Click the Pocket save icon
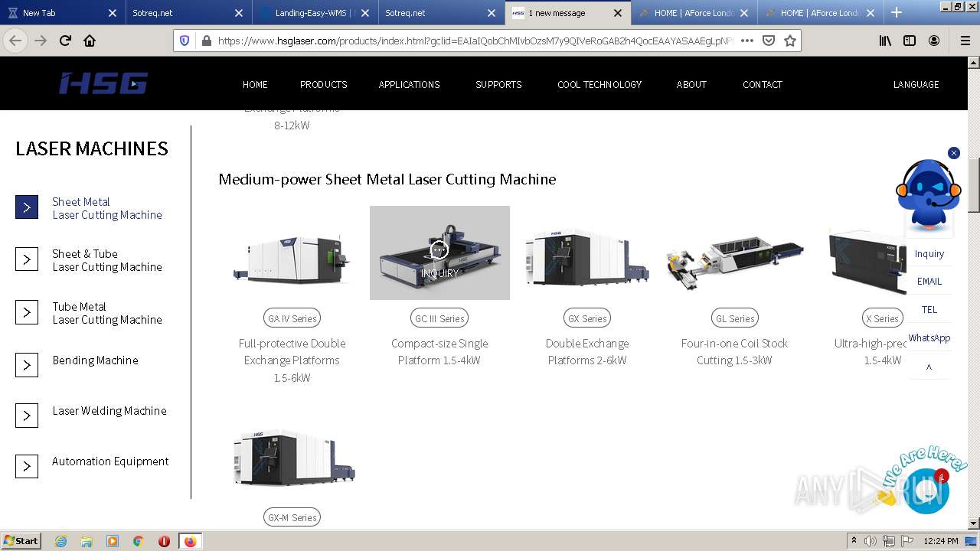Viewport: 980px width, 551px height. click(x=769, y=41)
